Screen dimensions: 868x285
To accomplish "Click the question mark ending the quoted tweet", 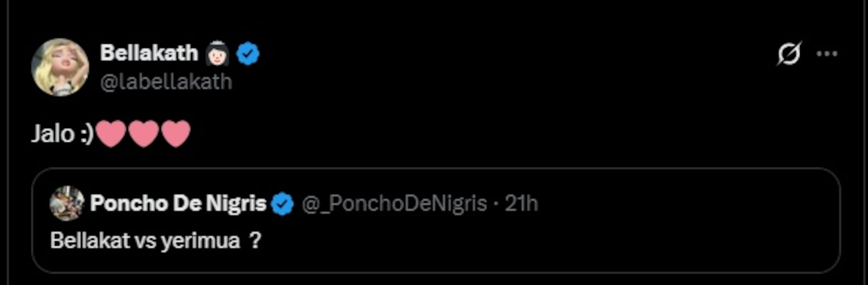I will (255, 240).
